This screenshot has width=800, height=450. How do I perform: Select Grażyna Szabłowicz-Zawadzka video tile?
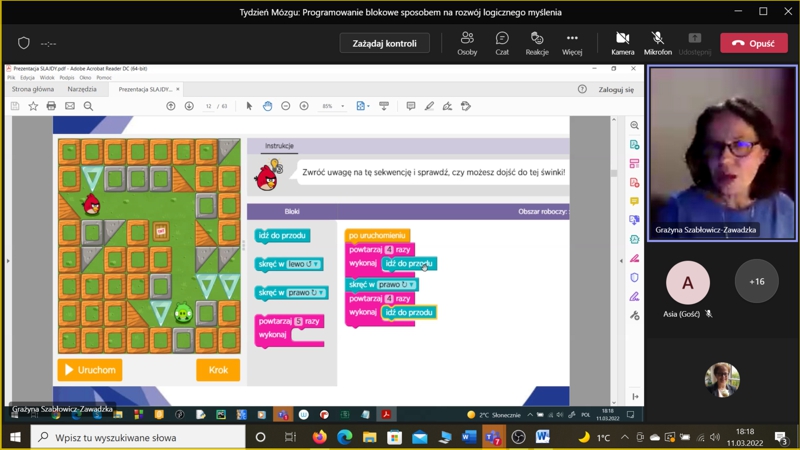point(722,153)
